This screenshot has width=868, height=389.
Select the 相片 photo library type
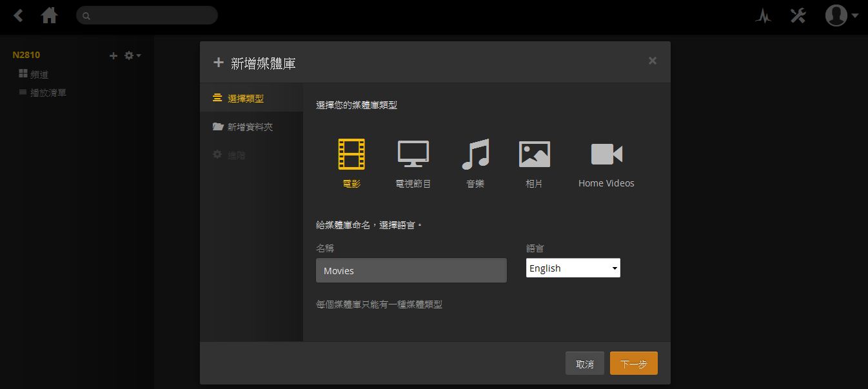[534, 163]
